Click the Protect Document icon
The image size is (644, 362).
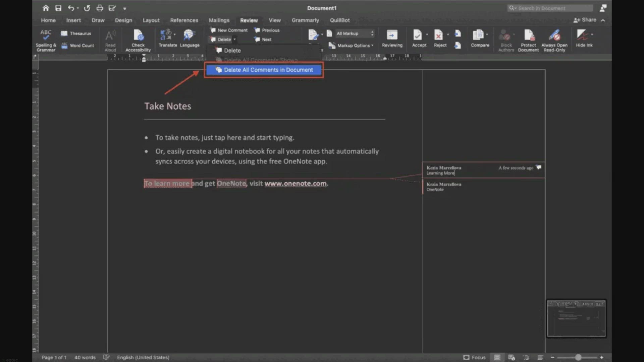[x=528, y=36]
